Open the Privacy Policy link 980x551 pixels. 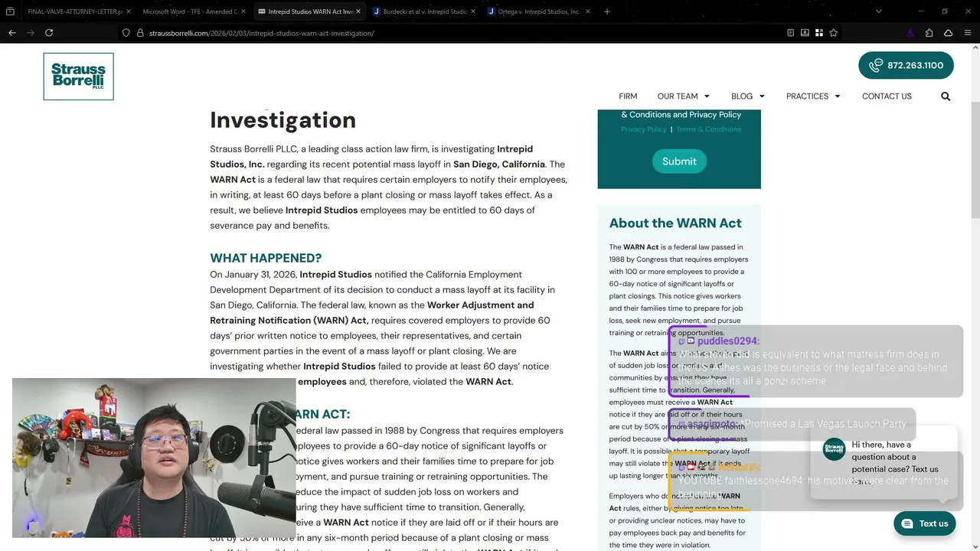point(644,129)
